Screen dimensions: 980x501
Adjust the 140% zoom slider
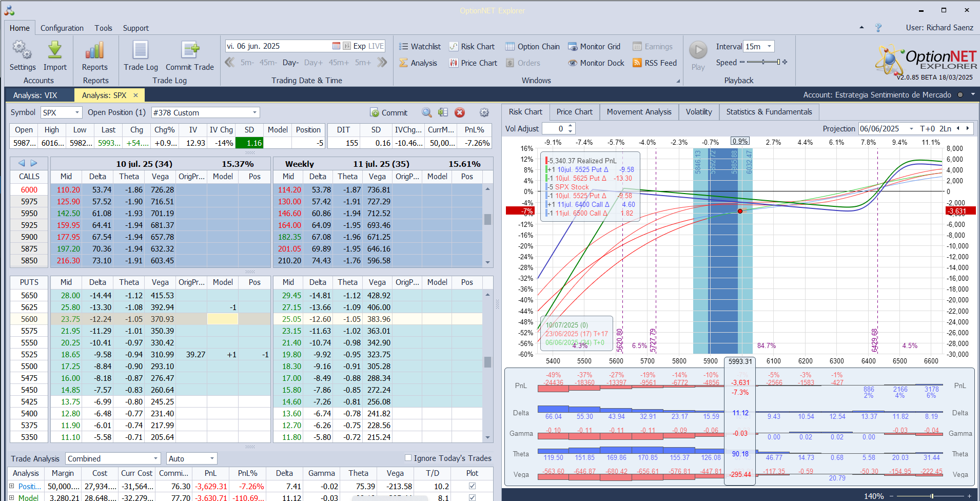pyautogui.click(x=932, y=496)
